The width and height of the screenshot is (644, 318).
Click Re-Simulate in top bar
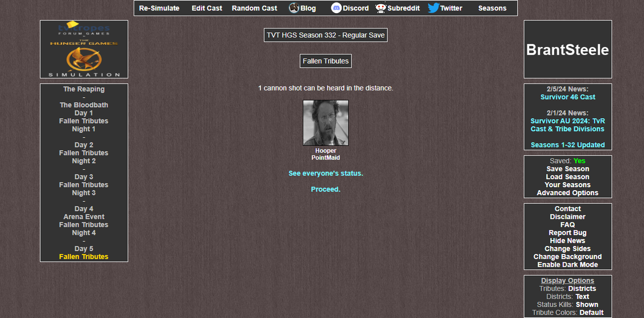point(159,8)
